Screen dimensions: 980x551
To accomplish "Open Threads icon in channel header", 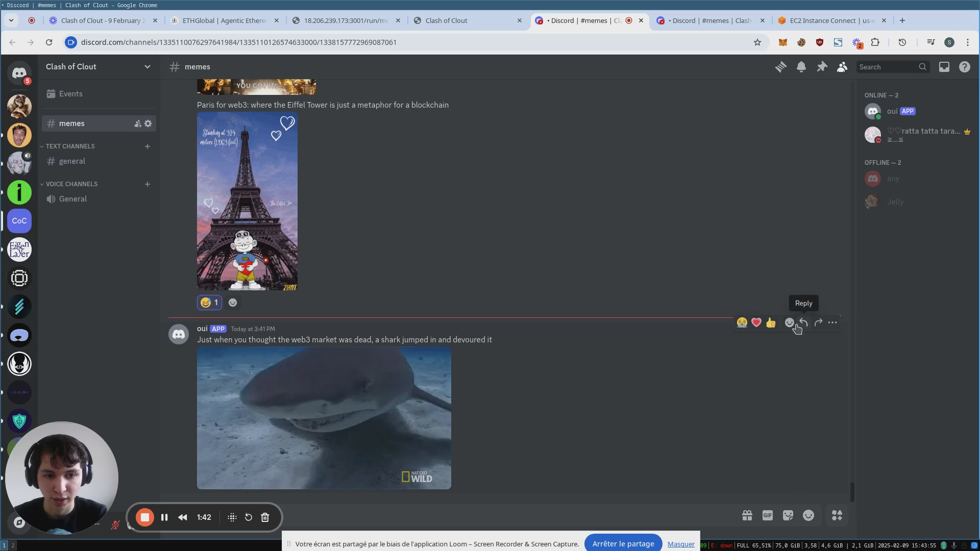I will coord(780,67).
